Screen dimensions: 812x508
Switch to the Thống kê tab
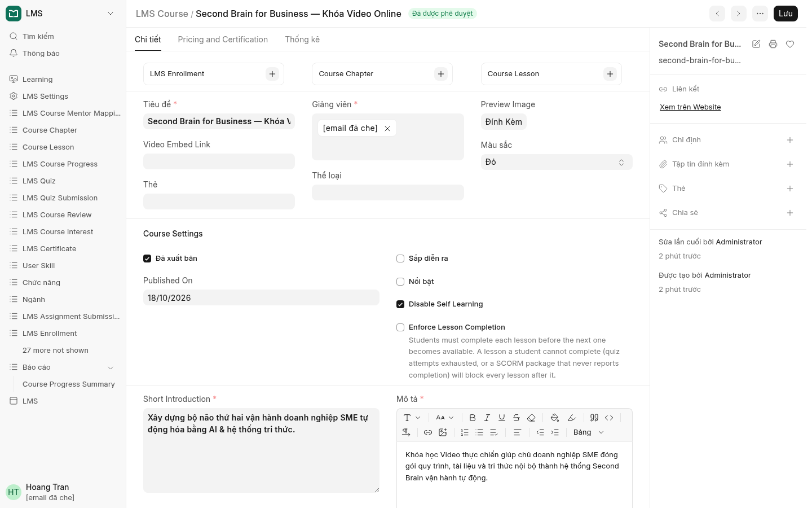coord(302,40)
